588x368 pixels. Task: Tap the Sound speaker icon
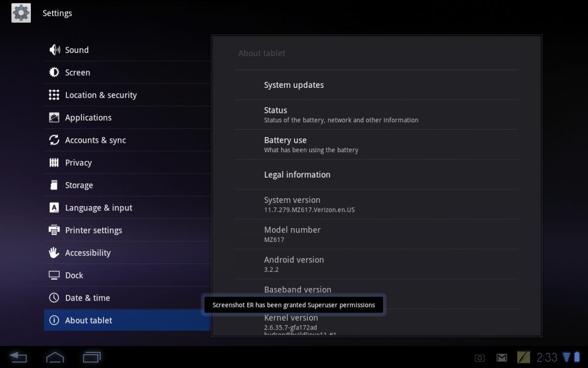point(54,50)
